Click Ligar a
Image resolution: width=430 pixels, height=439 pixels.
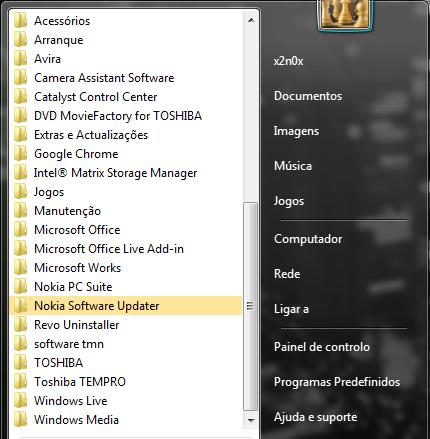click(291, 309)
